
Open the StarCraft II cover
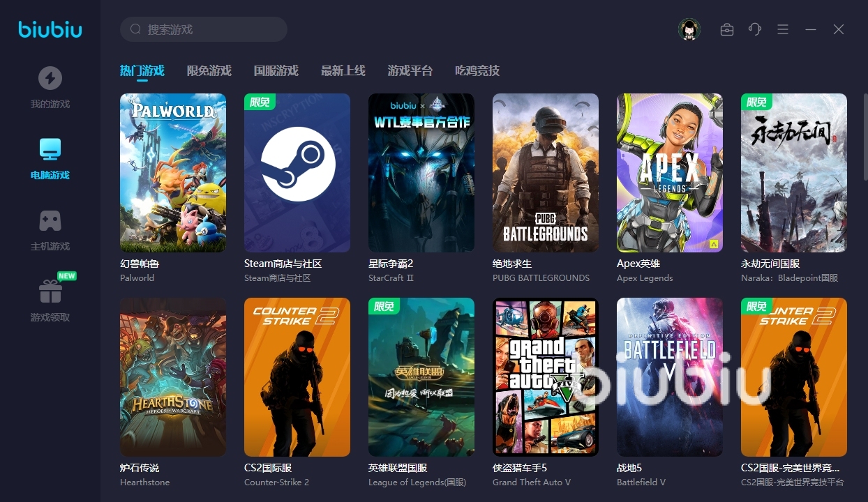click(x=421, y=173)
